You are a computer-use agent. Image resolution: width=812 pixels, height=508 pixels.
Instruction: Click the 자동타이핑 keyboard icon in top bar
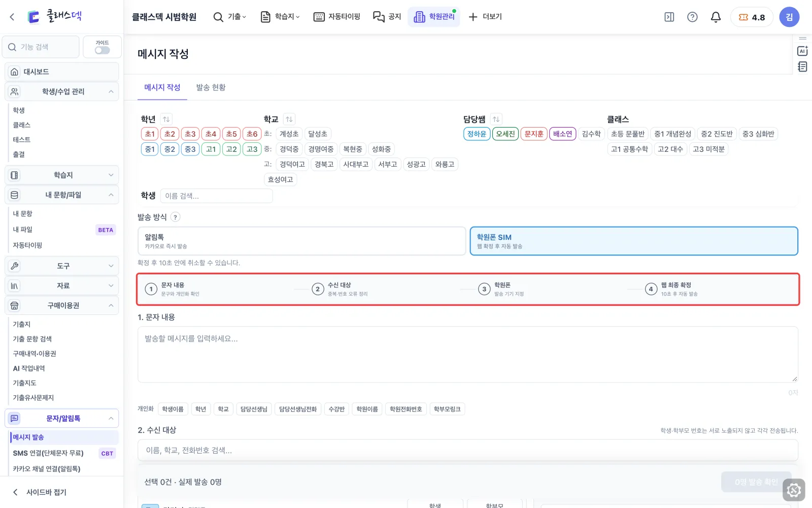319,17
